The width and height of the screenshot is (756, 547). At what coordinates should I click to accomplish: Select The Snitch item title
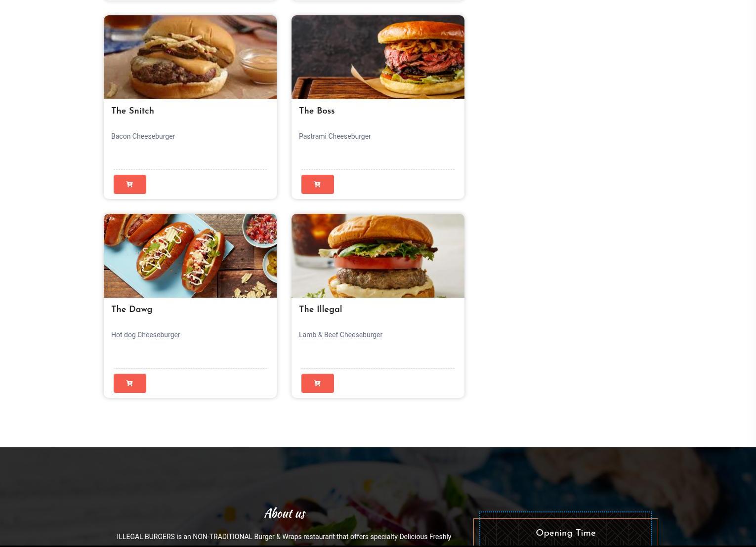click(x=132, y=111)
